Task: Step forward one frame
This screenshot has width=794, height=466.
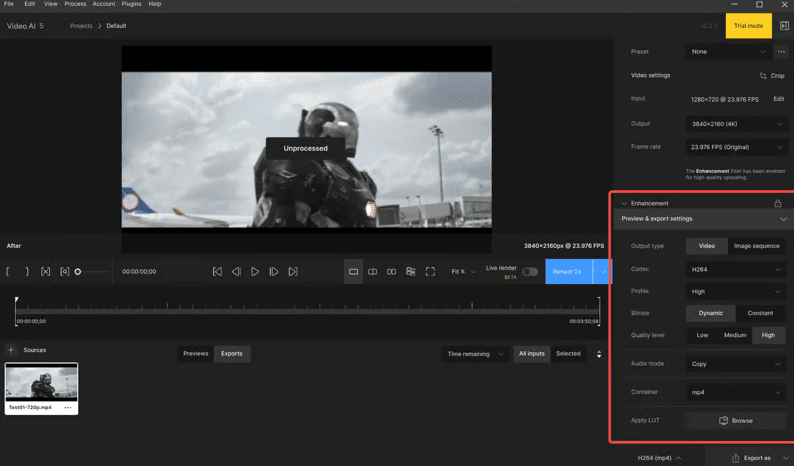Action: tap(274, 272)
